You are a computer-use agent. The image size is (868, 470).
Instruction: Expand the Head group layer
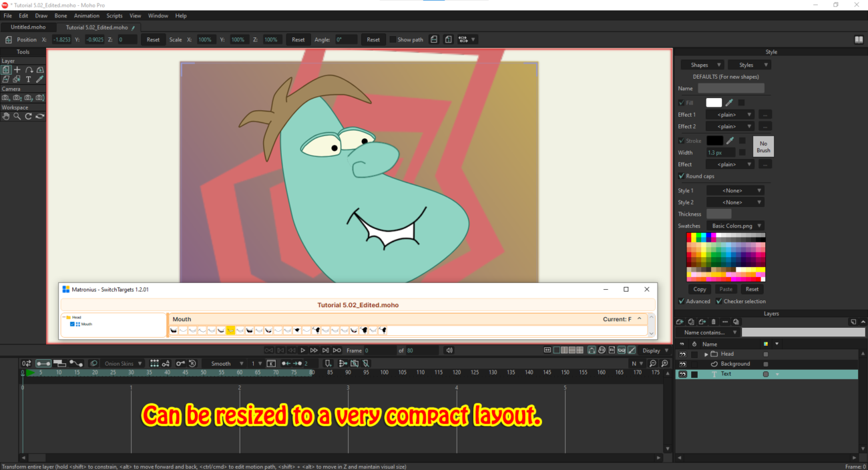click(x=706, y=354)
